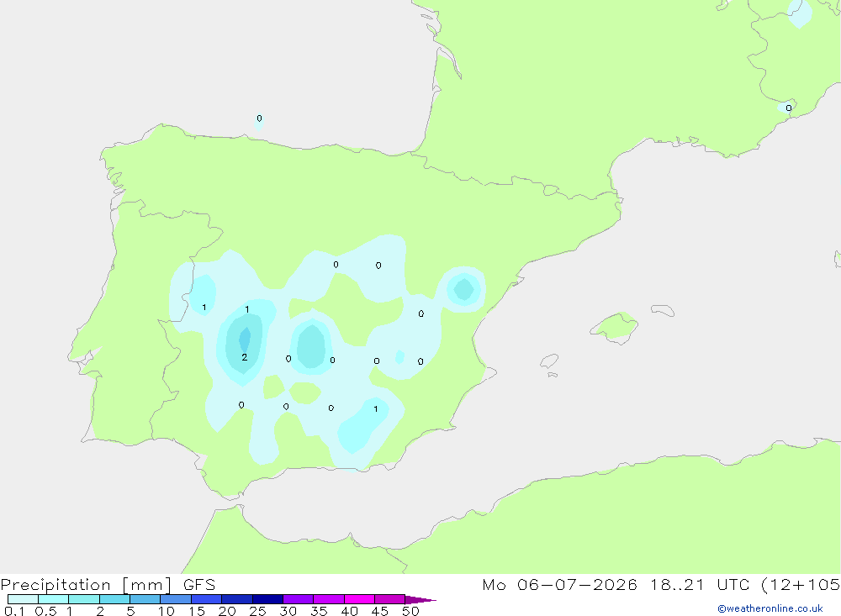Select the 5–10 mm legend color swatch
The width and height of the screenshot is (841, 616).
tap(145, 599)
